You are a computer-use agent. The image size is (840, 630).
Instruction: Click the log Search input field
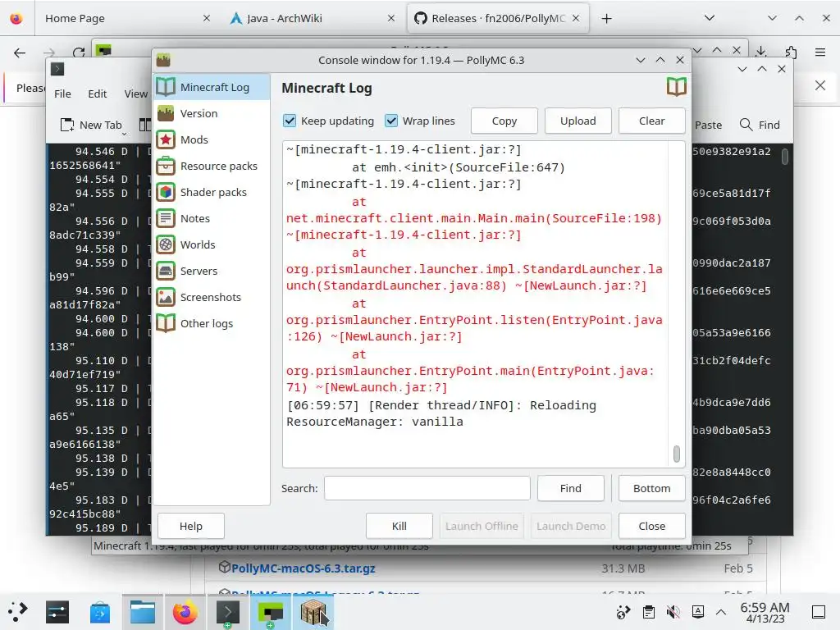tap(427, 489)
